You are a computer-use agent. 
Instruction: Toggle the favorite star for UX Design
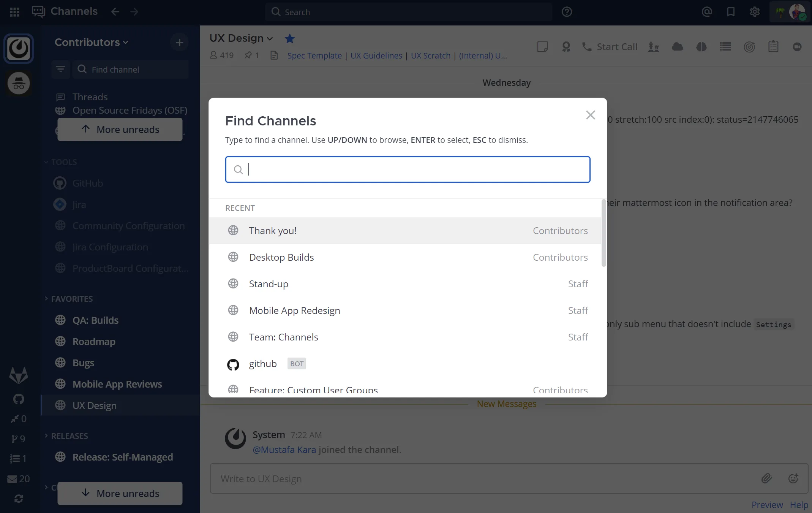point(289,38)
